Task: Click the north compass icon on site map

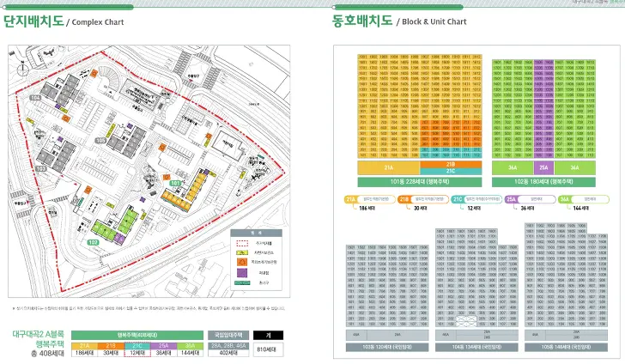Action: (x=23, y=68)
